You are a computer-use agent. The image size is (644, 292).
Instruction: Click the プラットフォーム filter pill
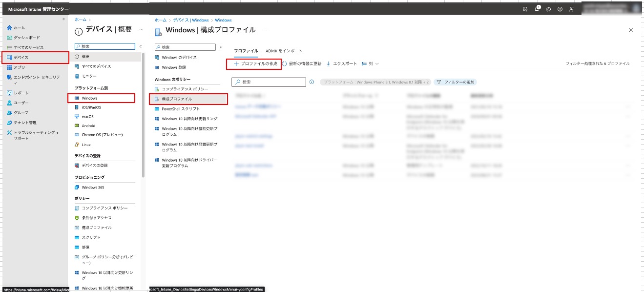(375, 82)
